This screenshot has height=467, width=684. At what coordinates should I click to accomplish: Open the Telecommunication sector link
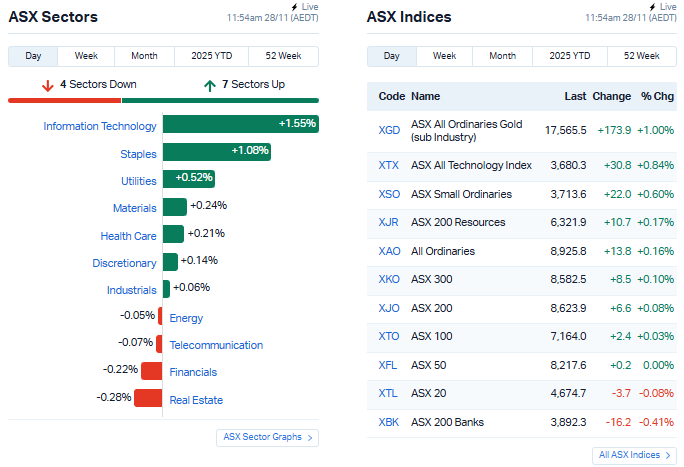(216, 345)
